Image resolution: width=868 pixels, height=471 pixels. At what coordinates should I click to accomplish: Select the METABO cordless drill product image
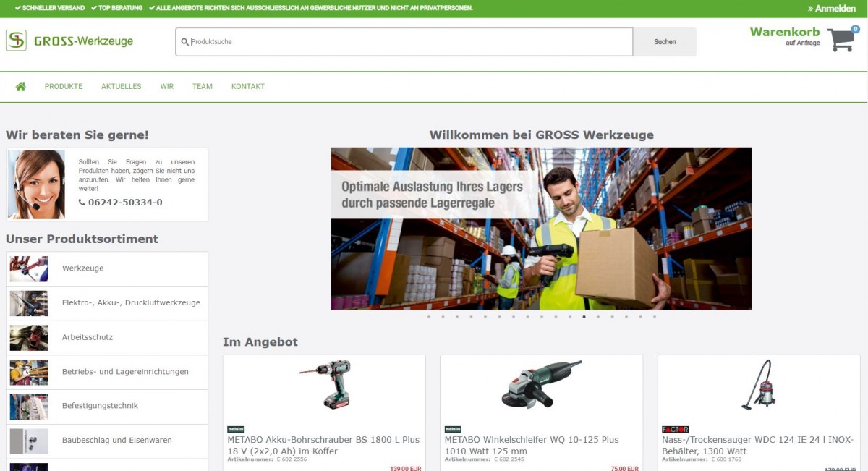click(324, 384)
